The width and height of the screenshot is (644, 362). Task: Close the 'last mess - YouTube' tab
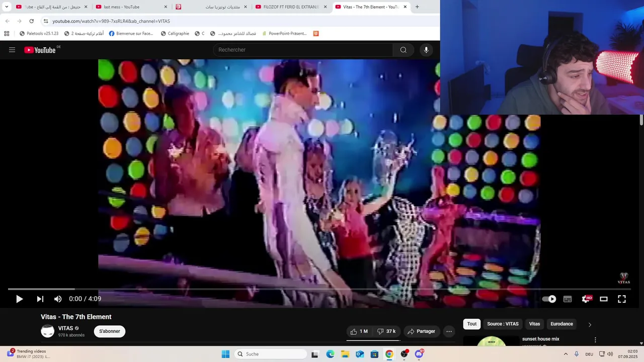(166, 7)
